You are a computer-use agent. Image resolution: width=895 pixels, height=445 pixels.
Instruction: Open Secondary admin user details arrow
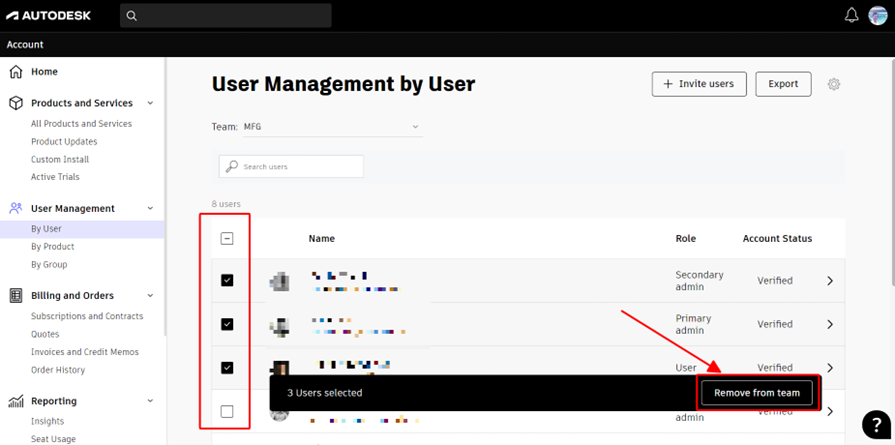point(831,281)
